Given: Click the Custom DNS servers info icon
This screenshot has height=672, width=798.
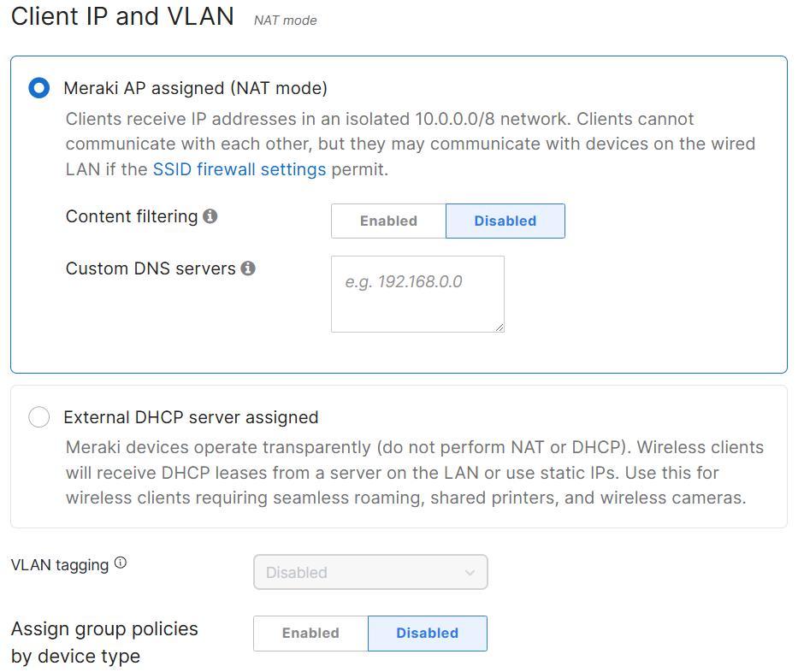Looking at the screenshot, I should click(x=248, y=268).
